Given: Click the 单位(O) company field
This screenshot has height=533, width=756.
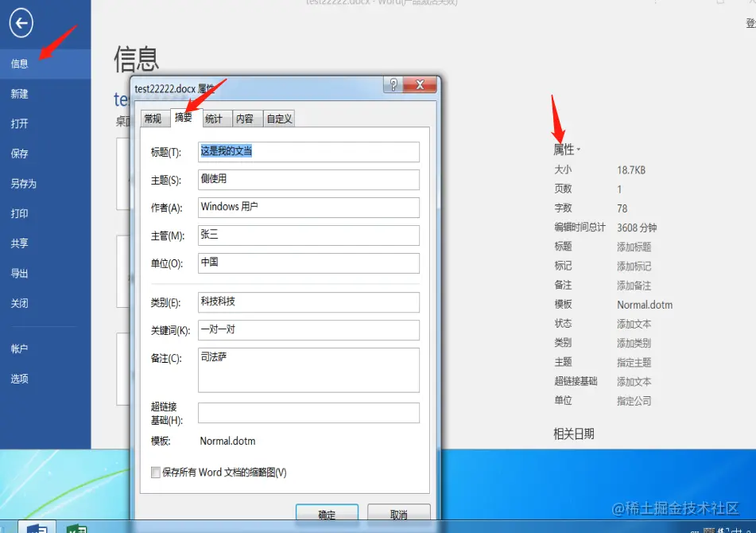Looking at the screenshot, I should pyautogui.click(x=308, y=263).
